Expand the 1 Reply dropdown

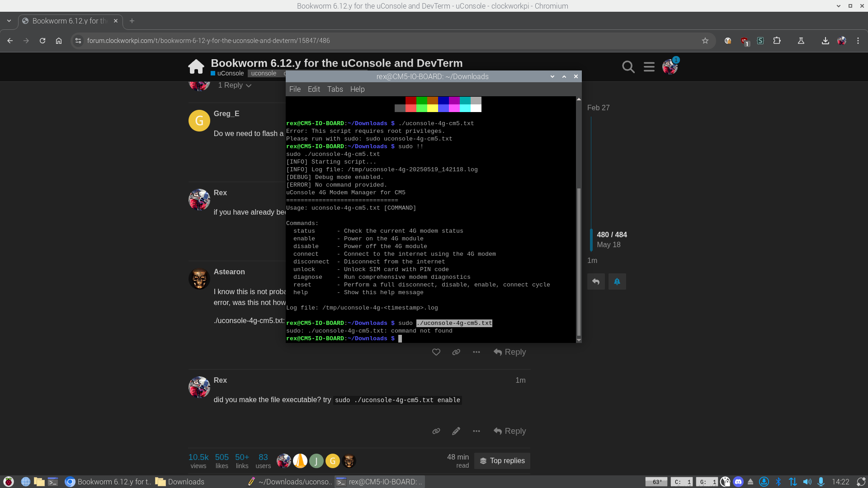[x=235, y=85]
